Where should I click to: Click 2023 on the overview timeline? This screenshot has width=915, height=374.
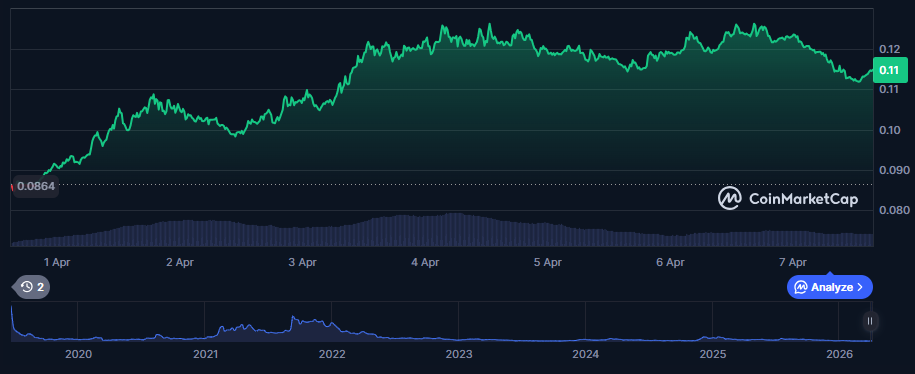(459, 354)
